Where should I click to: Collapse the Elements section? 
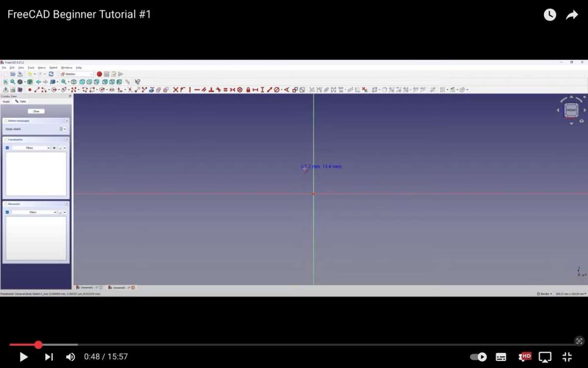point(67,204)
